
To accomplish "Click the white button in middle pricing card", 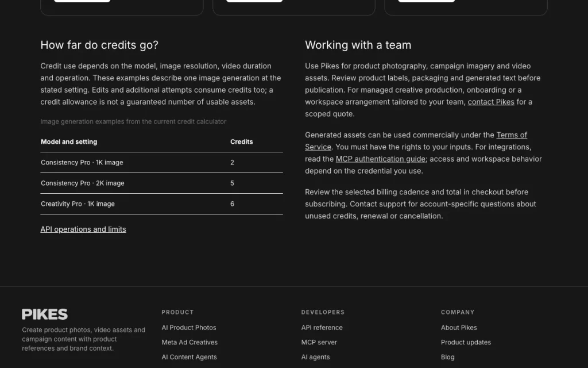I will point(254,1).
